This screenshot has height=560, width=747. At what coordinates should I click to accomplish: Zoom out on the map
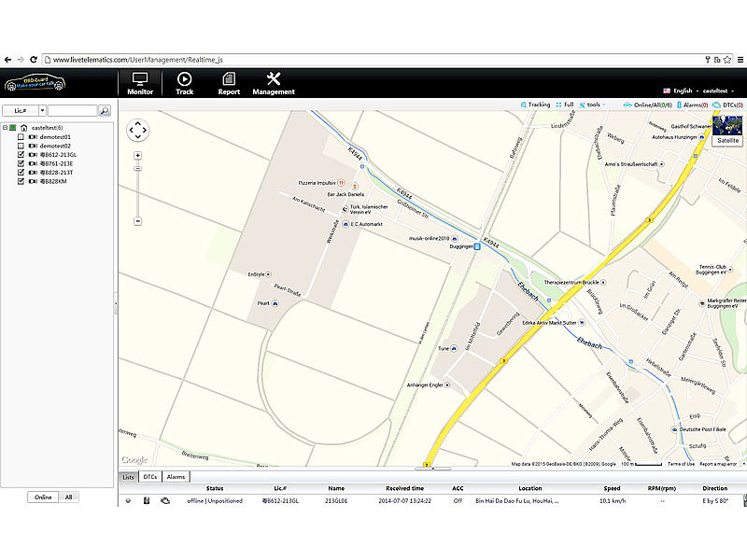click(137, 221)
